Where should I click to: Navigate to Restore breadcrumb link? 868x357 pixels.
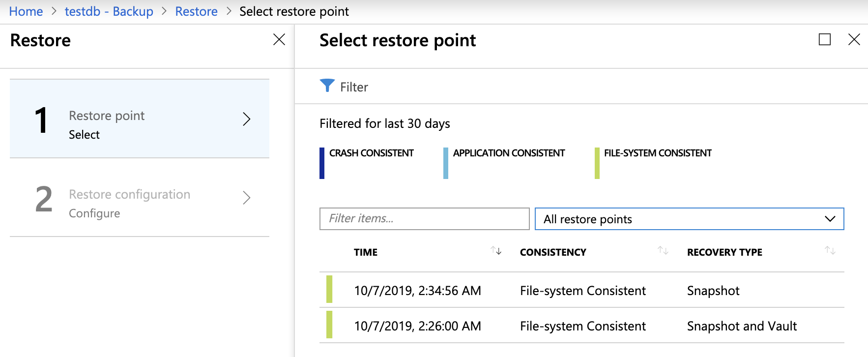197,11
